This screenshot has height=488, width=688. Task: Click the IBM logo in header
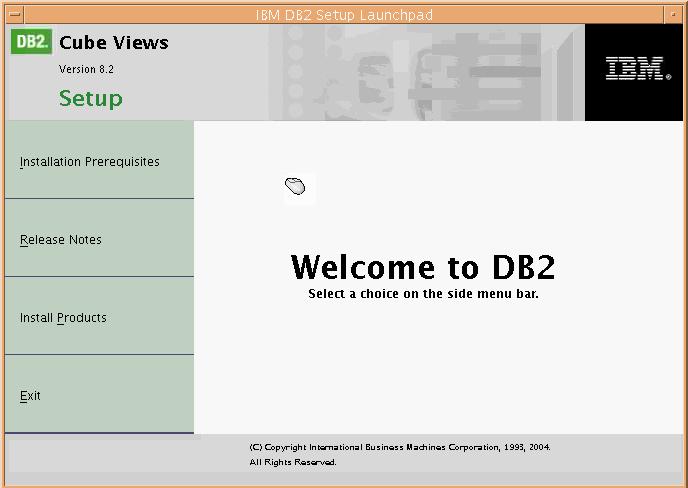(638, 68)
